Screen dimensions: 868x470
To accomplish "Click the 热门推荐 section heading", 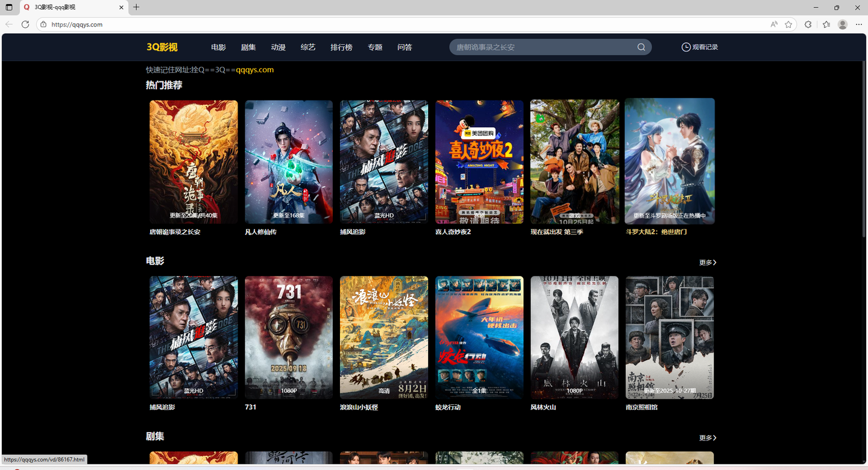I will tap(164, 85).
